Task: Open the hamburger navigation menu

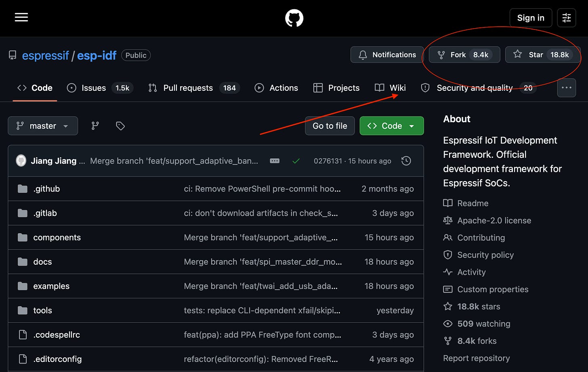Action: (21, 17)
